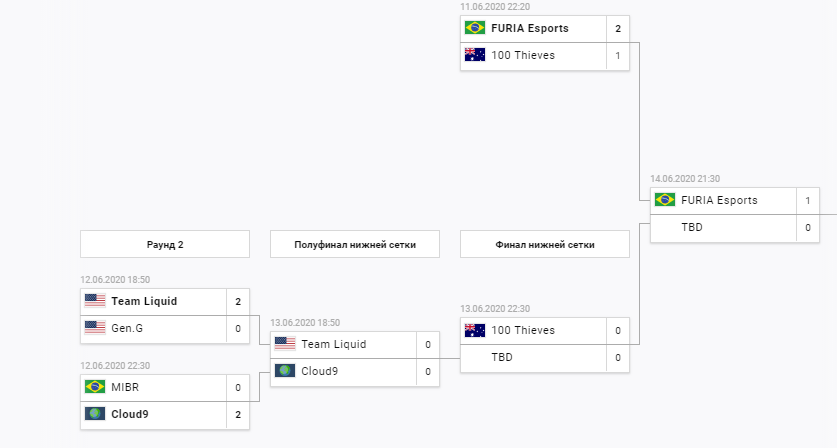Click Brazil flag next to MIBR
The image size is (837, 448).
click(95, 387)
